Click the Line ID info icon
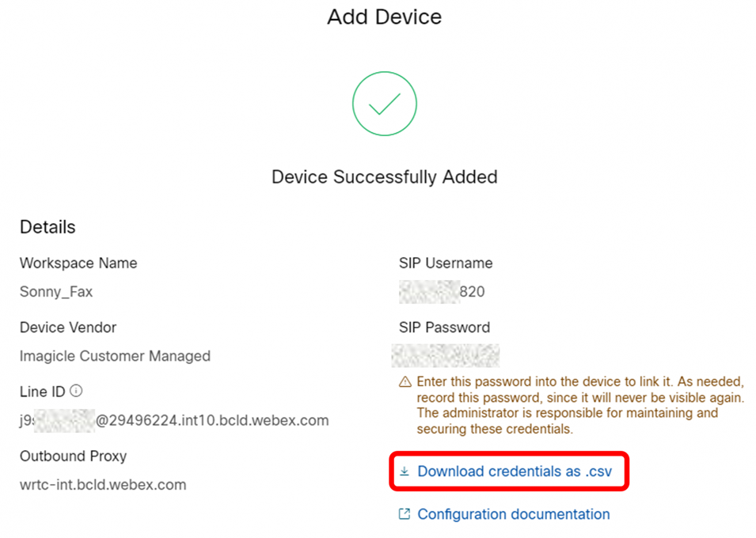This screenshot has height=538, width=756. coord(77,391)
